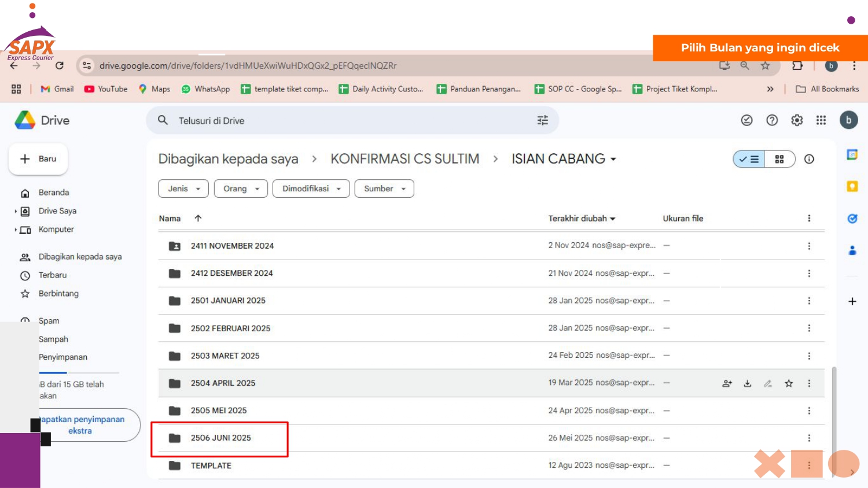Viewport: 868px width, 488px height.
Task: Open the Dimodifikasi filter dropdown
Action: point(311,188)
